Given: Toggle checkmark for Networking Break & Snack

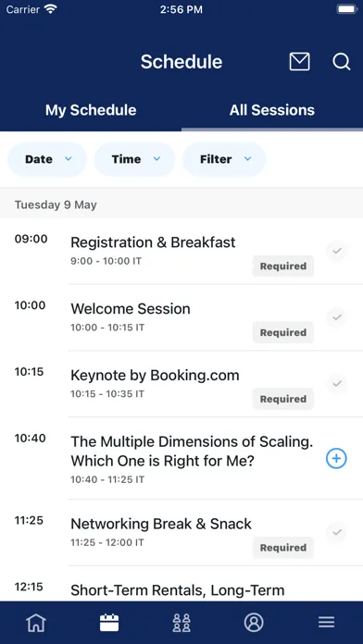Looking at the screenshot, I should click(x=337, y=532).
